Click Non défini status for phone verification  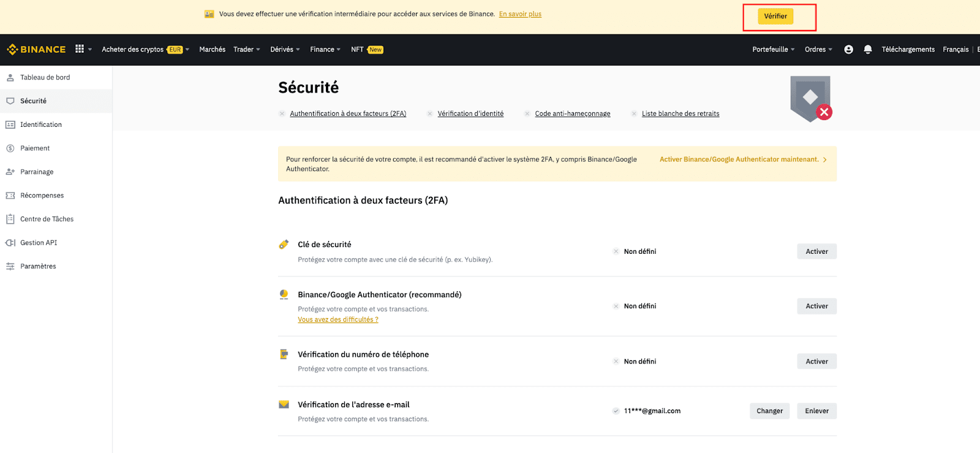click(x=640, y=362)
